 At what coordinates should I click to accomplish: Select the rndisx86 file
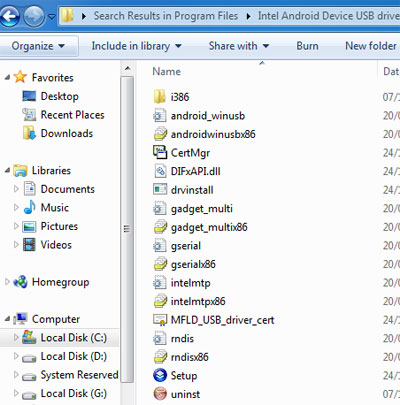(190, 357)
